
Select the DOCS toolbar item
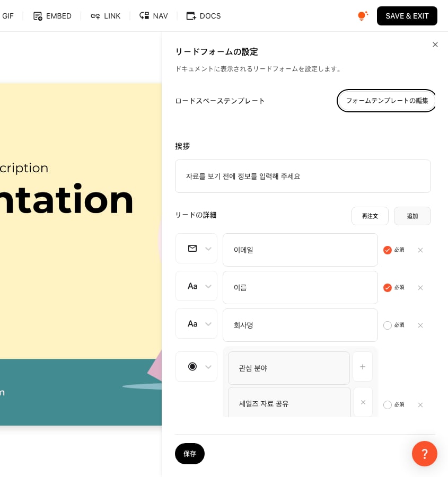[x=203, y=16]
